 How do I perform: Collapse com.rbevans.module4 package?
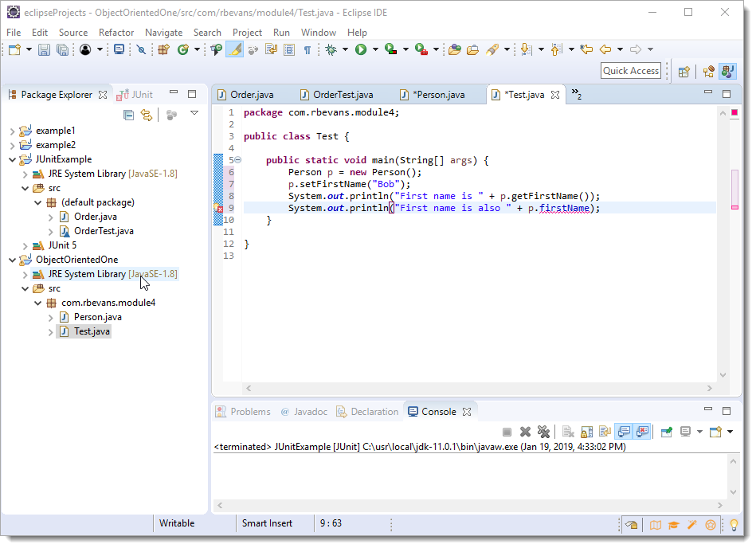[37, 303]
